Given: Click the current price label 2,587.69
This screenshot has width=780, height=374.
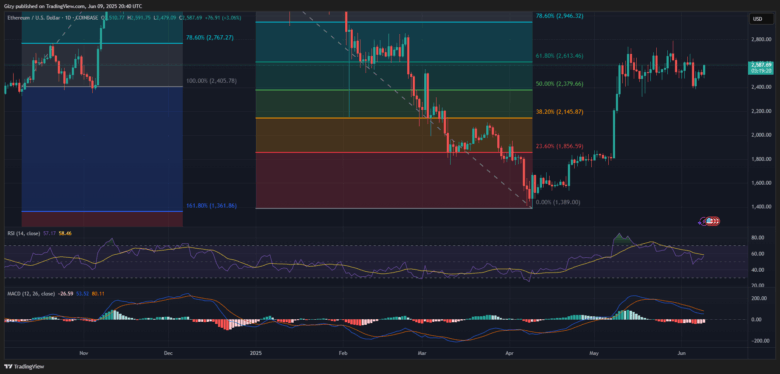Looking at the screenshot, I should [761, 65].
